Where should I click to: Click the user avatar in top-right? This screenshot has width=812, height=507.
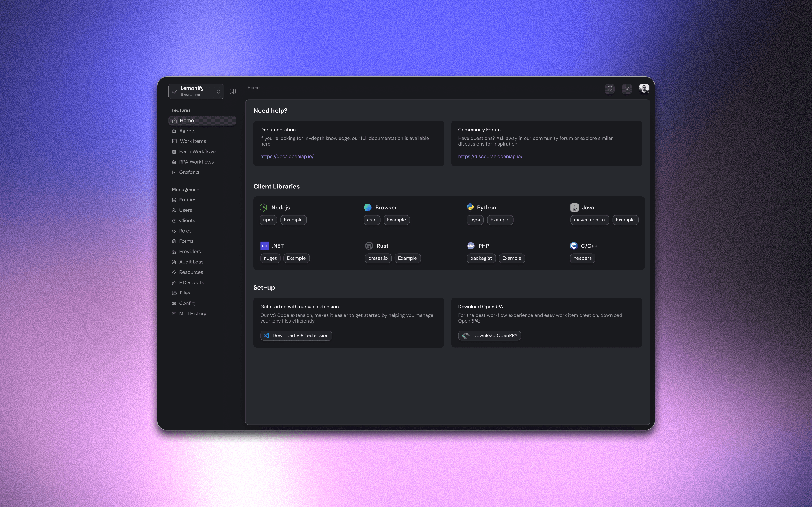click(x=644, y=89)
